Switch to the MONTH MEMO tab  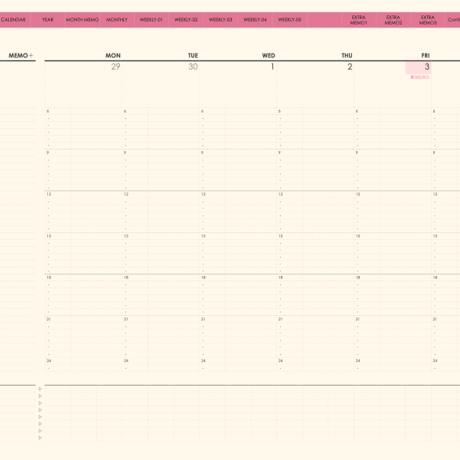(82, 20)
